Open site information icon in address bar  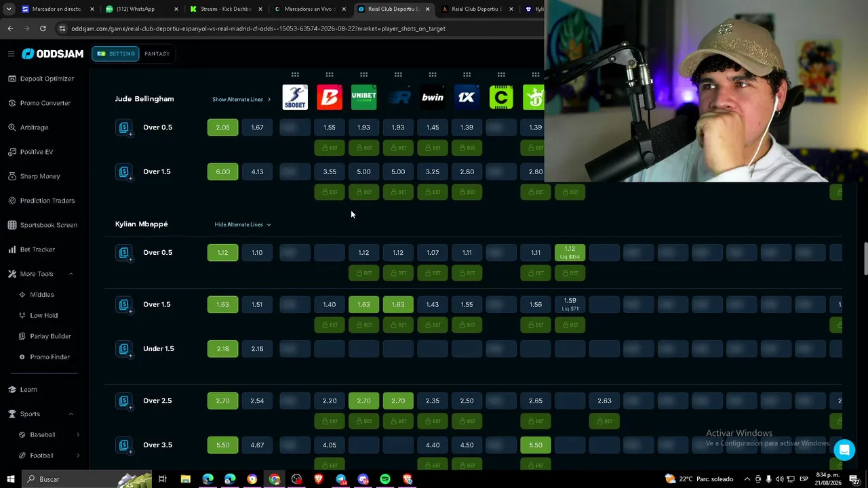coord(62,28)
